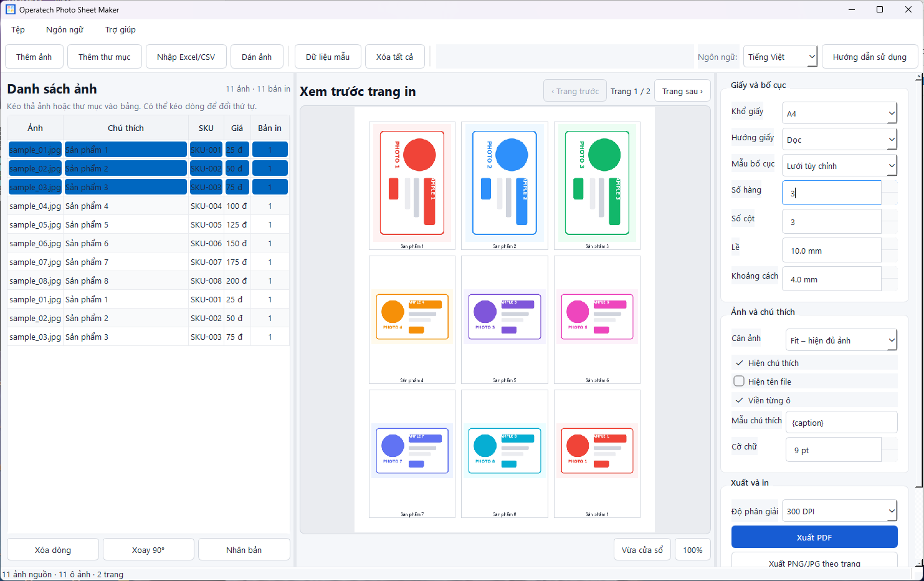Open the Độ phân giải 300 DPI dropdown
The width and height of the screenshot is (924, 581).
(839, 511)
